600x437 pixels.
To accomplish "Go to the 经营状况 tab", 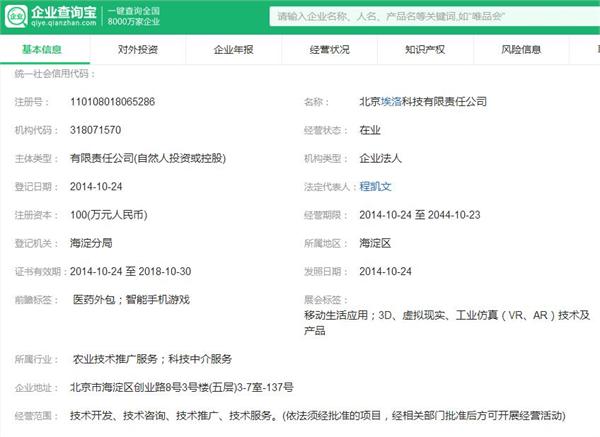I will pyautogui.click(x=329, y=49).
